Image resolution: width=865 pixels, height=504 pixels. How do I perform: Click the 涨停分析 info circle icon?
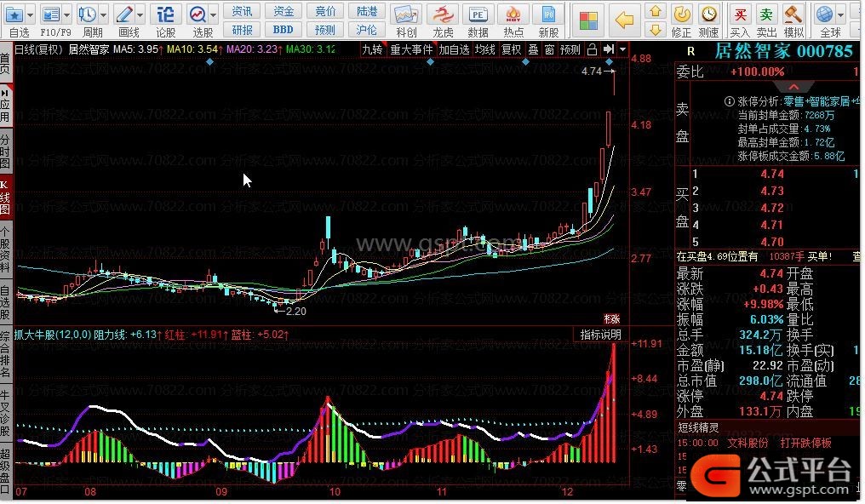730,101
